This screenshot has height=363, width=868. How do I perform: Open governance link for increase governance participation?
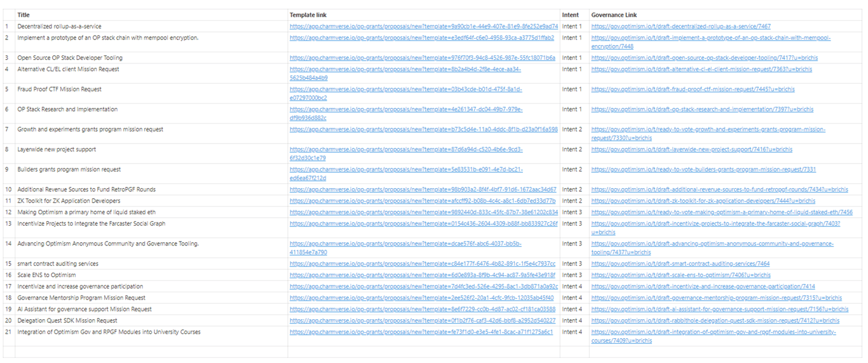pos(703,287)
